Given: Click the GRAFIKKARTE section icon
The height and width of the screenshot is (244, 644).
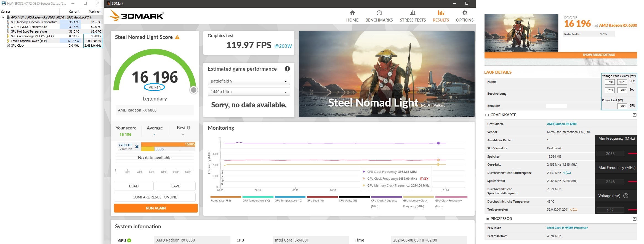Looking at the screenshot, I should (x=487, y=115).
